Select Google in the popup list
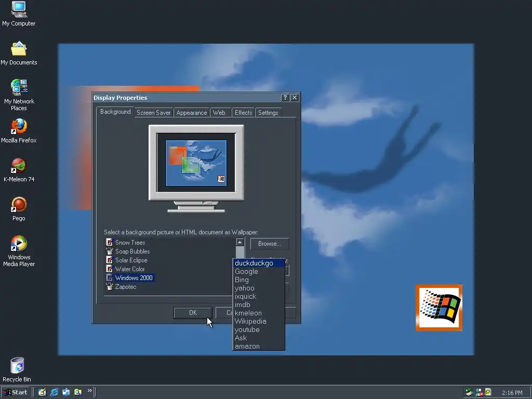Screen dimensions: 532x399 pos(259,271)
